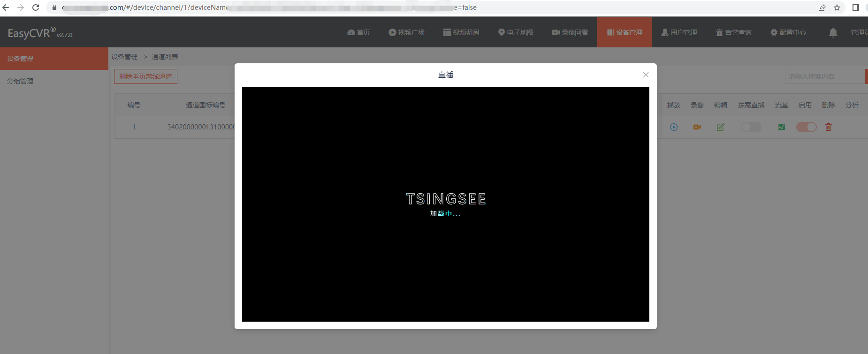The image size is (868, 354).
Task: Open 视频广场 from the top navigation
Action: point(406,32)
